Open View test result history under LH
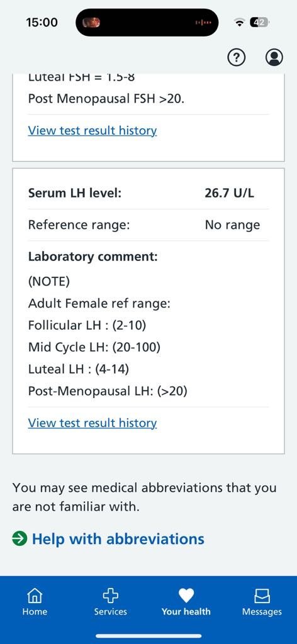Viewport: 297px width, 644px height. [x=92, y=423]
